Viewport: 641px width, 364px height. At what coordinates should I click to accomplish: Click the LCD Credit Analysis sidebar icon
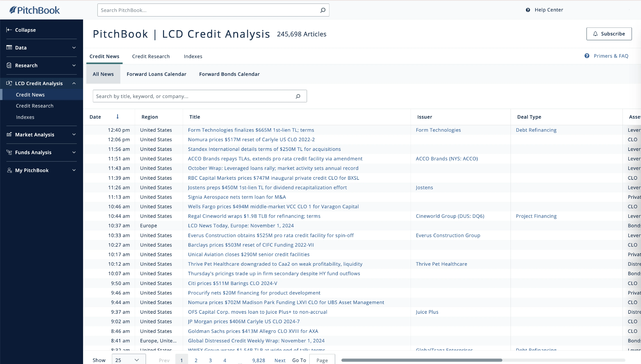(9, 83)
